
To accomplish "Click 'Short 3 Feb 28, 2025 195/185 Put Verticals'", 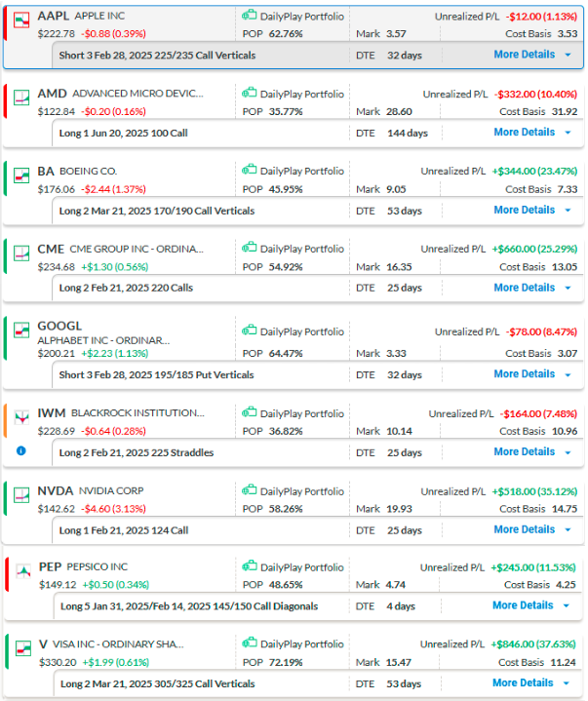I will [156, 375].
